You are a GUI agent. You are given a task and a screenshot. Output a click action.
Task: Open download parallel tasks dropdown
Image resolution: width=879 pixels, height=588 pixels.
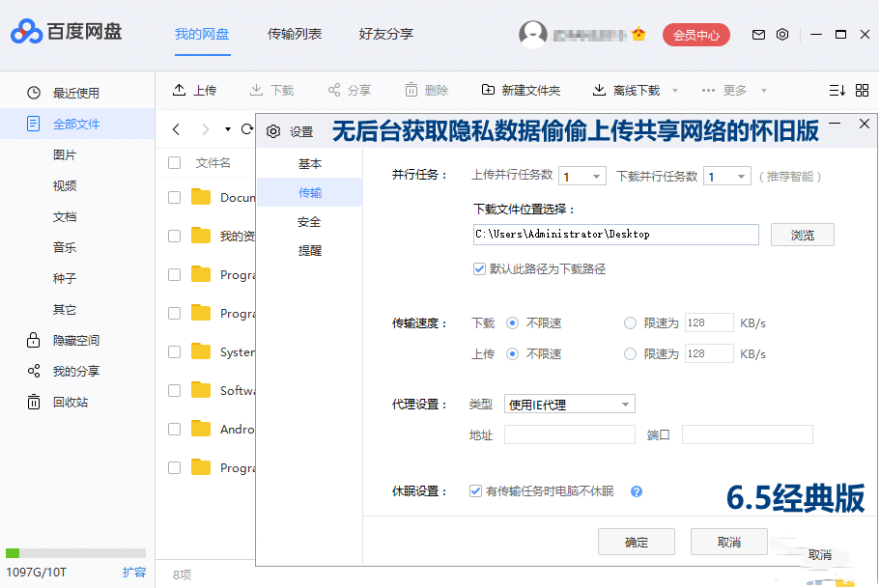point(727,176)
